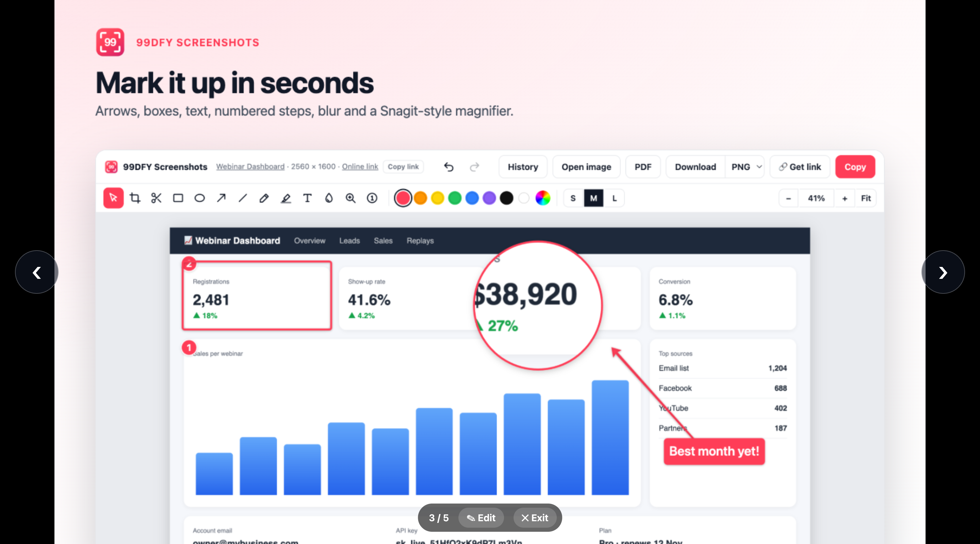
Task: Click the Download button
Action: pos(696,167)
